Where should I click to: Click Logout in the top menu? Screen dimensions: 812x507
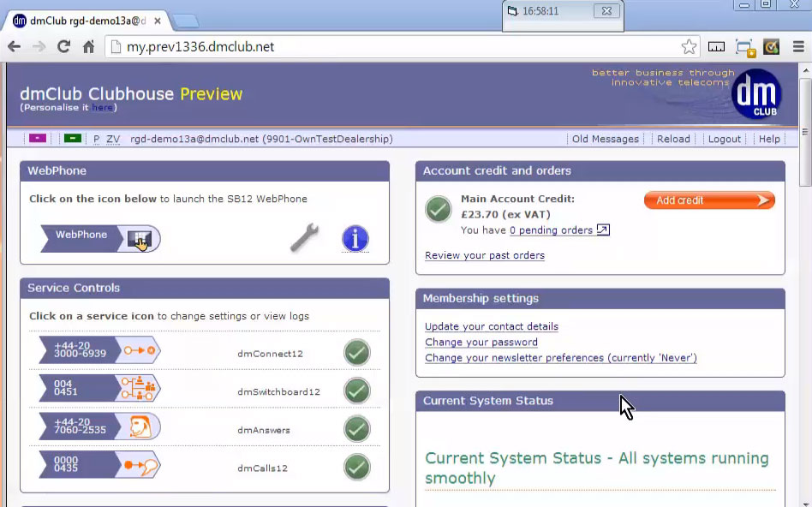coord(724,139)
